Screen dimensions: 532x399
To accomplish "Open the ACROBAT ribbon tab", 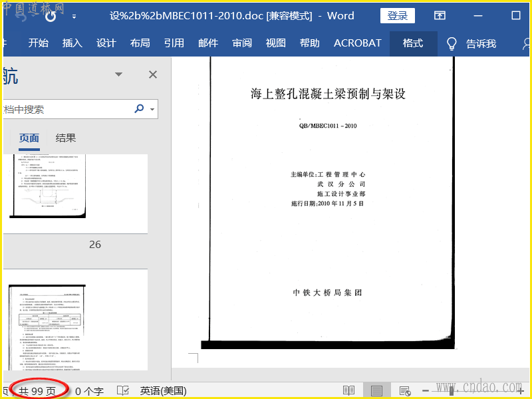I will [358, 43].
